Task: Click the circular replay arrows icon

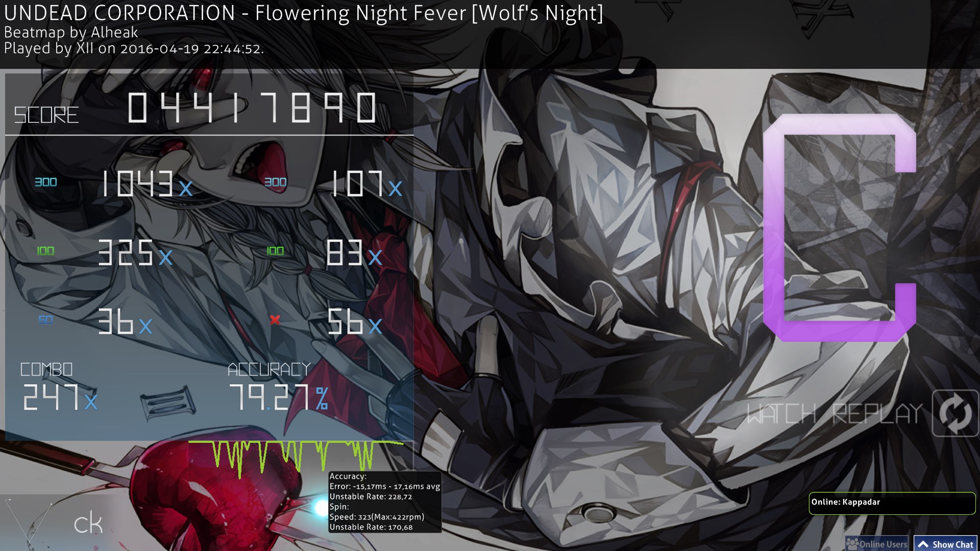Action: (955, 413)
